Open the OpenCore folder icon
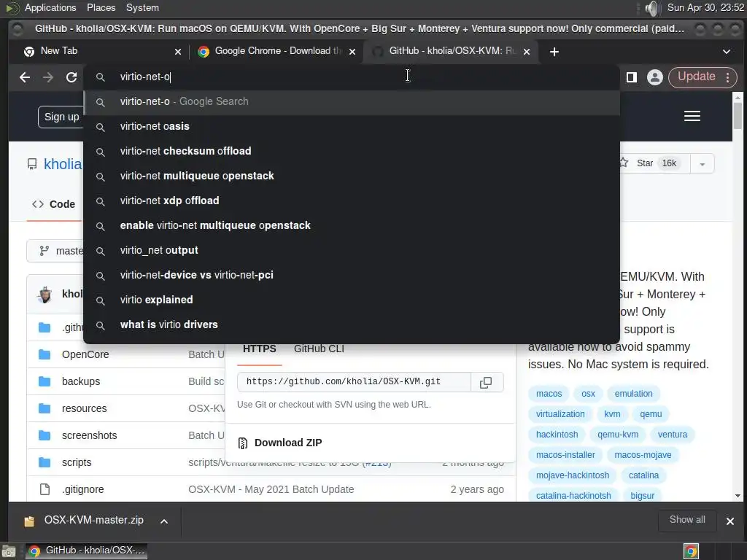The height and width of the screenshot is (560, 747). click(44, 354)
